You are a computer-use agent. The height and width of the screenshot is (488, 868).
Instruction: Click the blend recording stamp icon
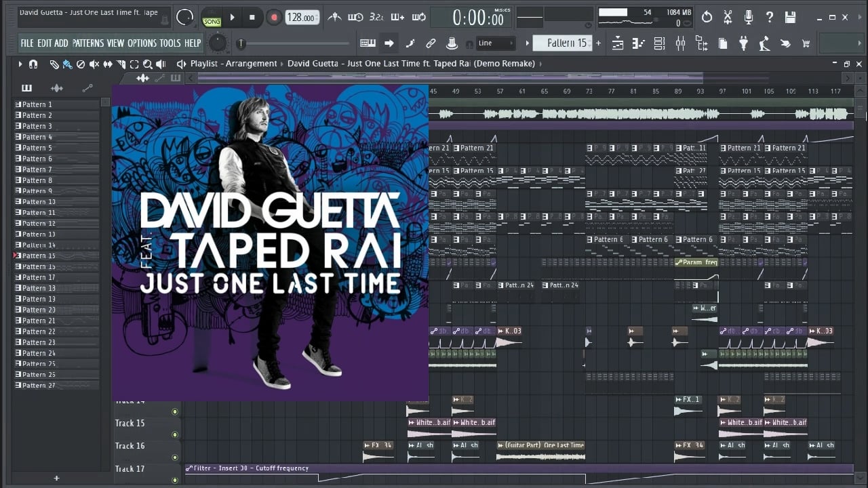(x=452, y=43)
